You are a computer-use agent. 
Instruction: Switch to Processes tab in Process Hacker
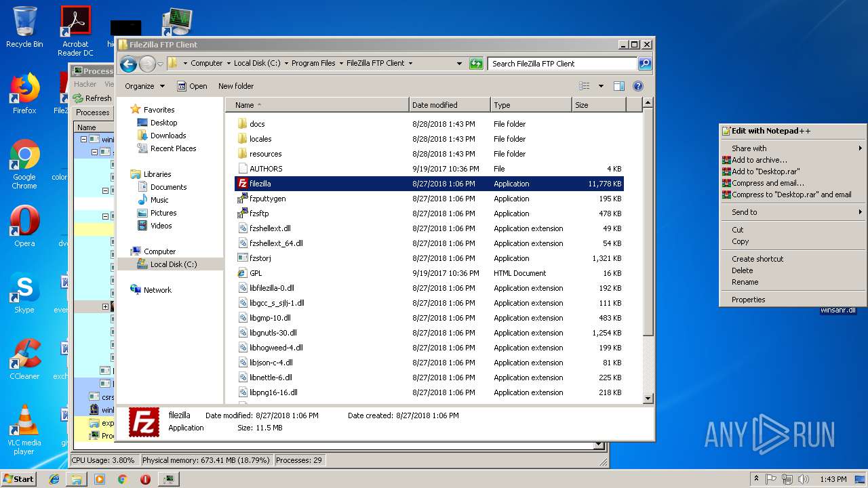93,113
